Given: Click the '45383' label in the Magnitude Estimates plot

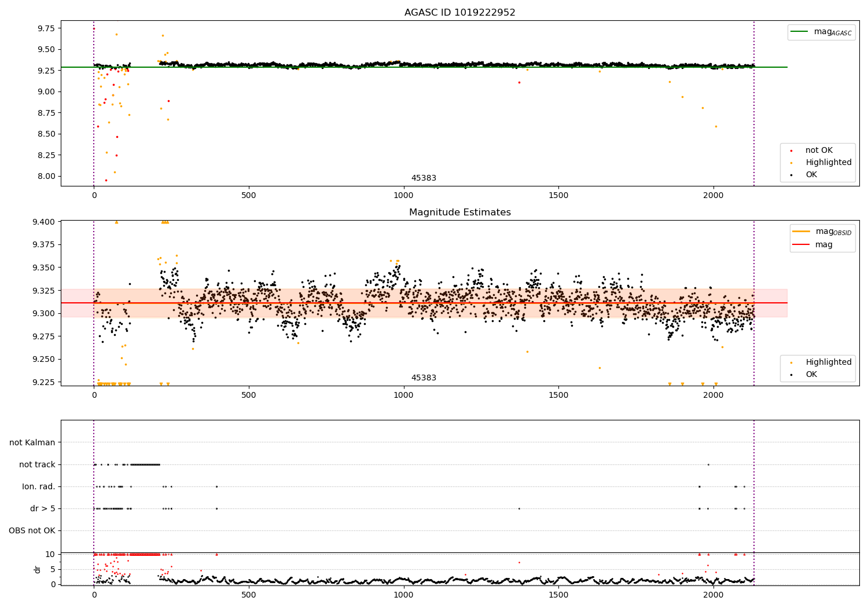Looking at the screenshot, I should (424, 378).
